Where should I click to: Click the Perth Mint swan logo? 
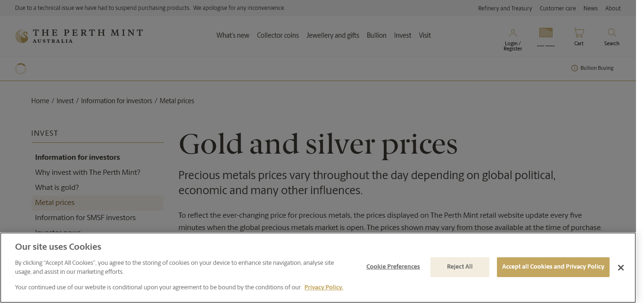click(22, 36)
